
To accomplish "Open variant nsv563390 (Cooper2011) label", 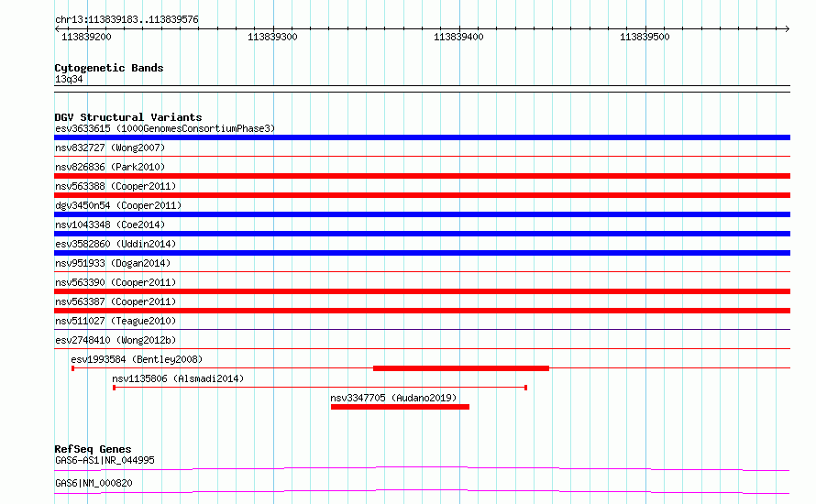I will [x=116, y=282].
